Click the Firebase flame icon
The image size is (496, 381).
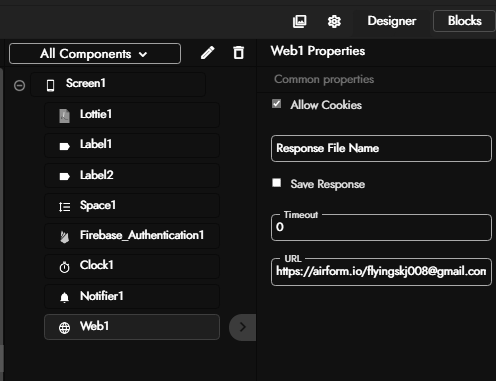coord(64,237)
